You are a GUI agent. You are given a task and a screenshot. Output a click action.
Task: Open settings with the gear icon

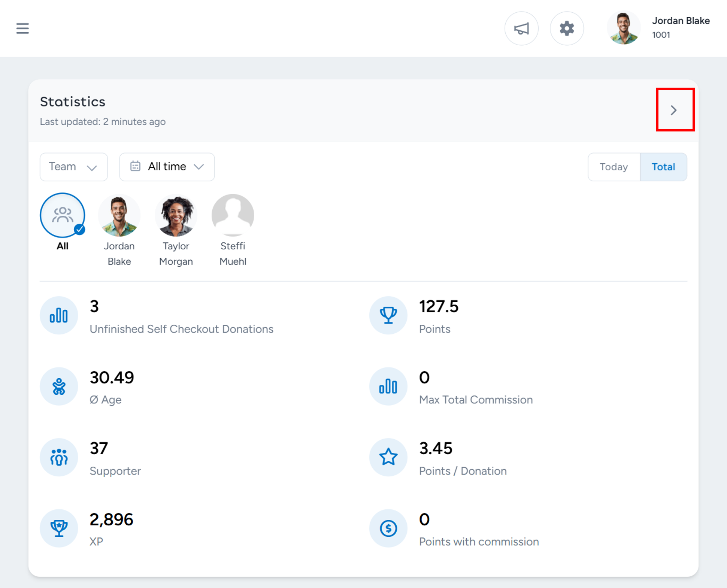(x=567, y=28)
